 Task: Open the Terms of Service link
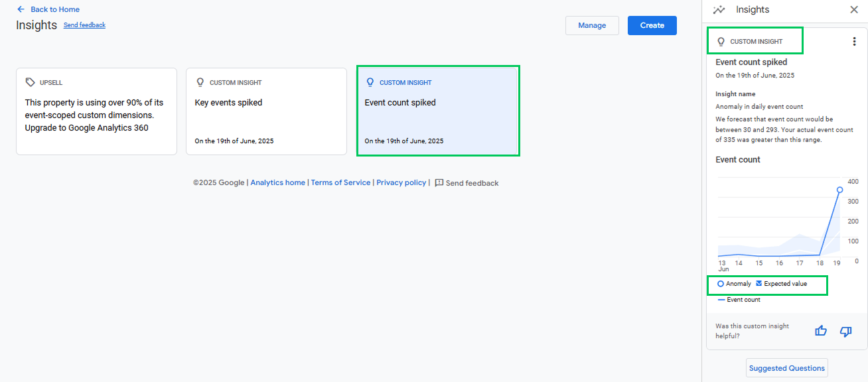click(x=340, y=183)
